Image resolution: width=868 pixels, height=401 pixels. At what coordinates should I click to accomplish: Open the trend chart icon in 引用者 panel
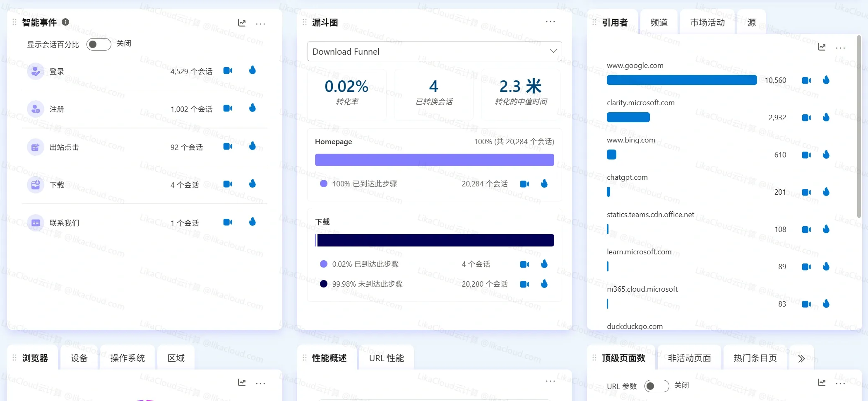[822, 47]
